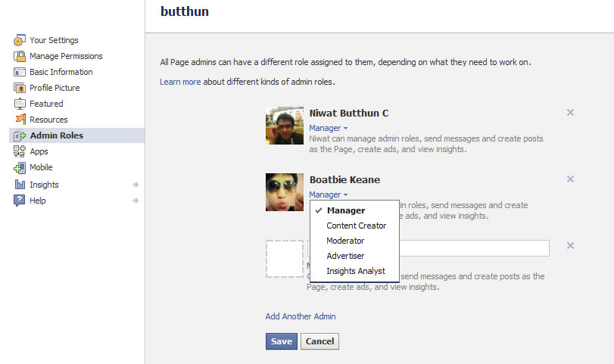Click the Featured star icon
The image size is (614, 364).
coord(20,104)
